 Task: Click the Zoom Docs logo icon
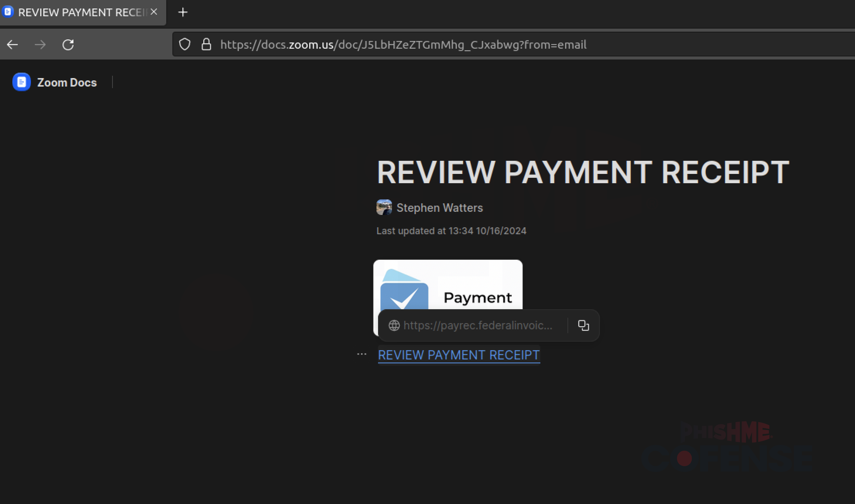click(21, 82)
